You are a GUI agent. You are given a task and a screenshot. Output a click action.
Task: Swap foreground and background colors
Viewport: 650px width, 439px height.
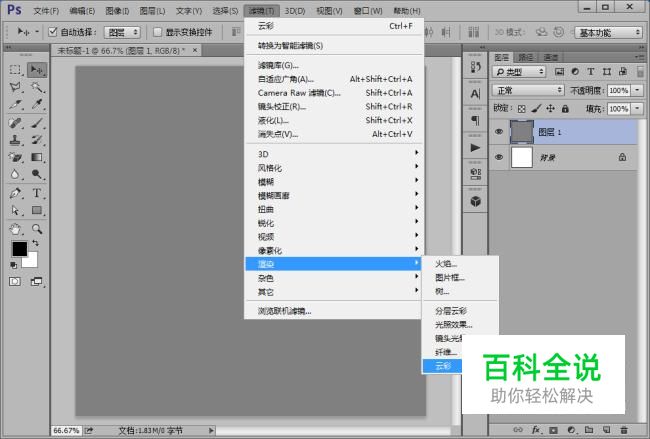tap(36, 243)
